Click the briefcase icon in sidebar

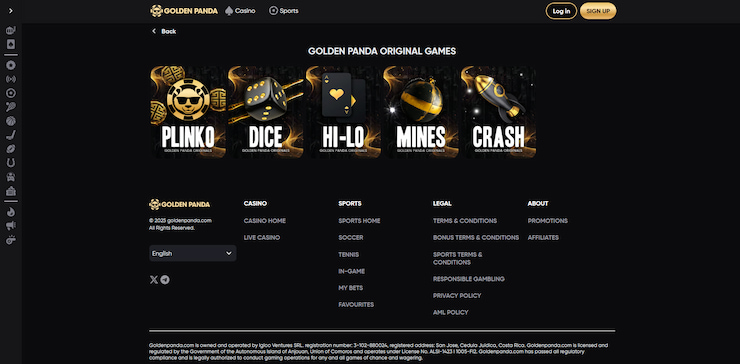pyautogui.click(x=11, y=191)
